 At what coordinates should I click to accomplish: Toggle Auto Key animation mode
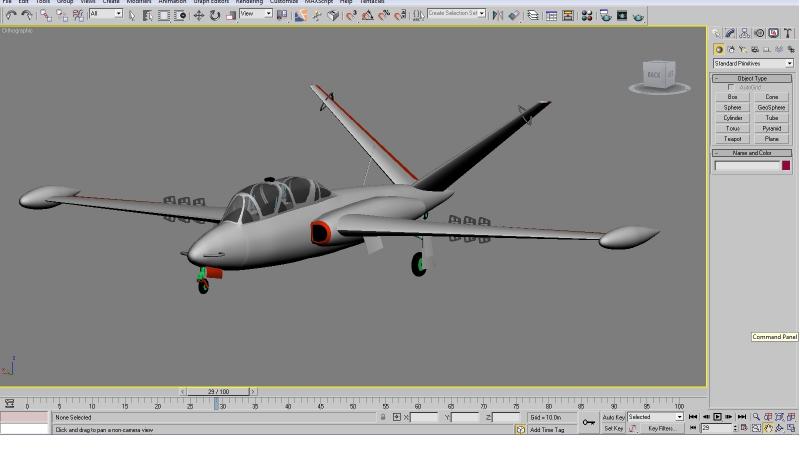coord(613,417)
